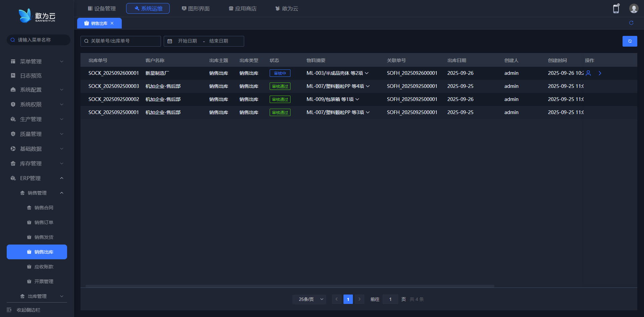Click the right arrow in first row actions

(x=600, y=73)
